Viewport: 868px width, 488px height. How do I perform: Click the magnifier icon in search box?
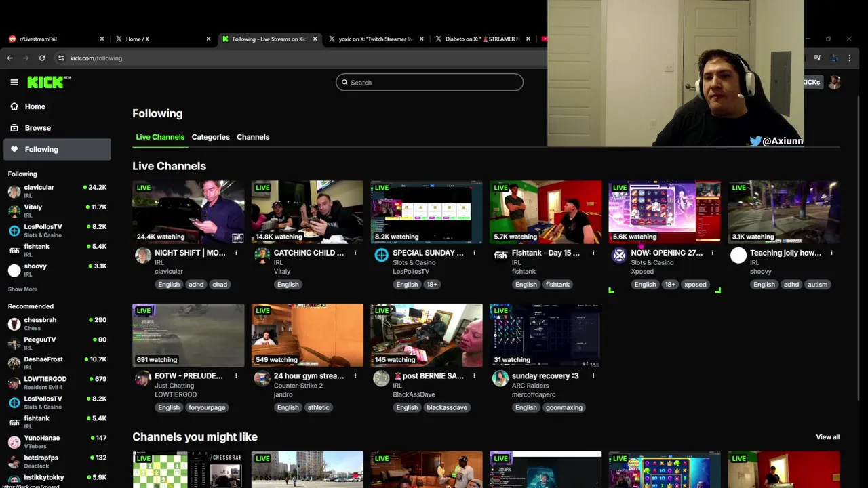pyautogui.click(x=344, y=83)
